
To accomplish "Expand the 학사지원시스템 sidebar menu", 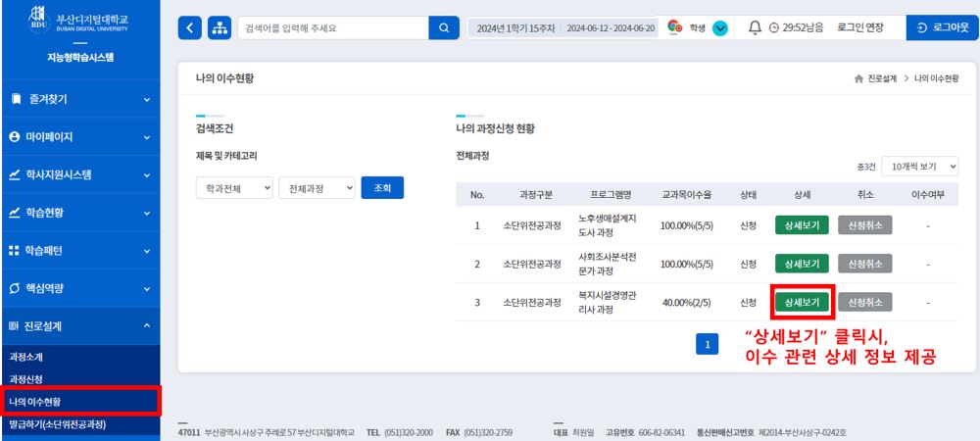I will click(x=80, y=174).
